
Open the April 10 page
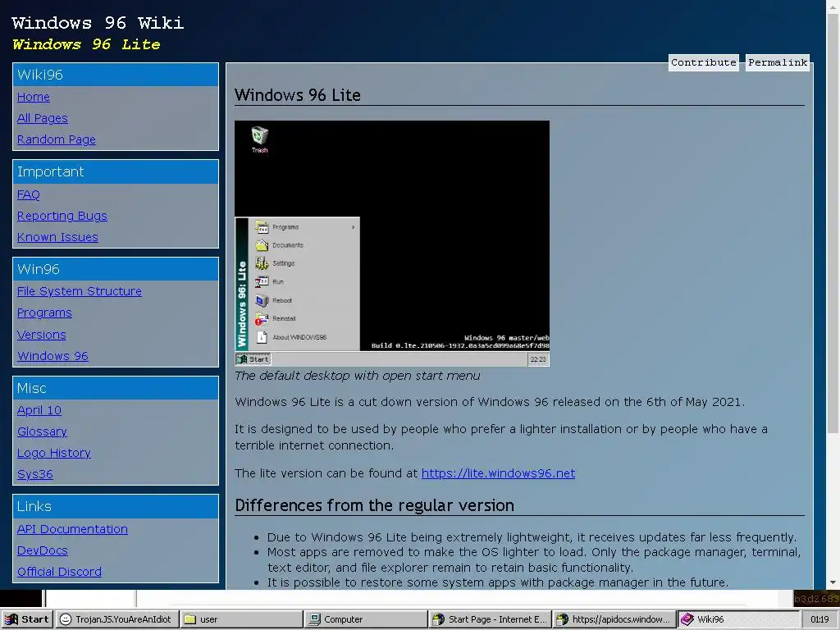[39, 410]
